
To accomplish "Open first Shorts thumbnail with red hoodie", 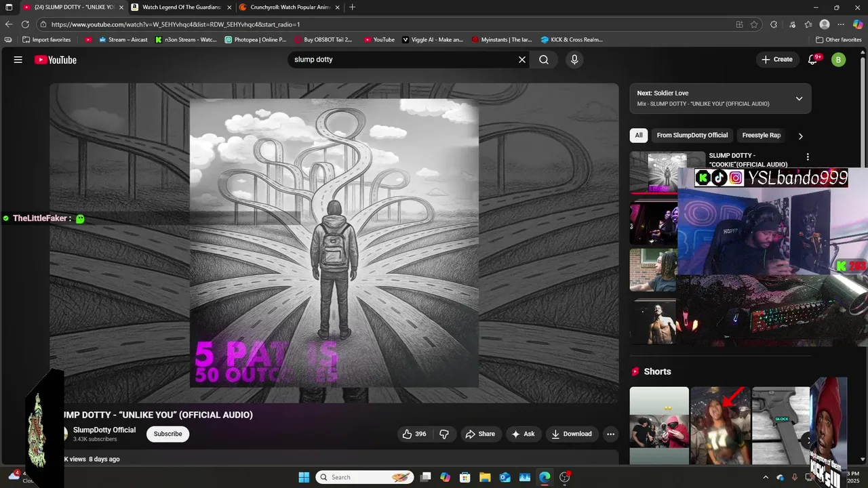I will click(x=659, y=425).
